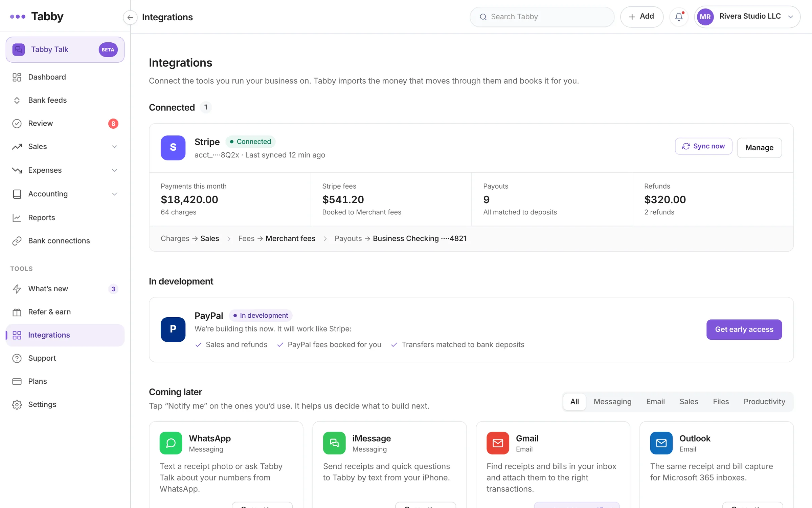The image size is (812, 508).
Task: Open the notifications bell
Action: coord(679,17)
